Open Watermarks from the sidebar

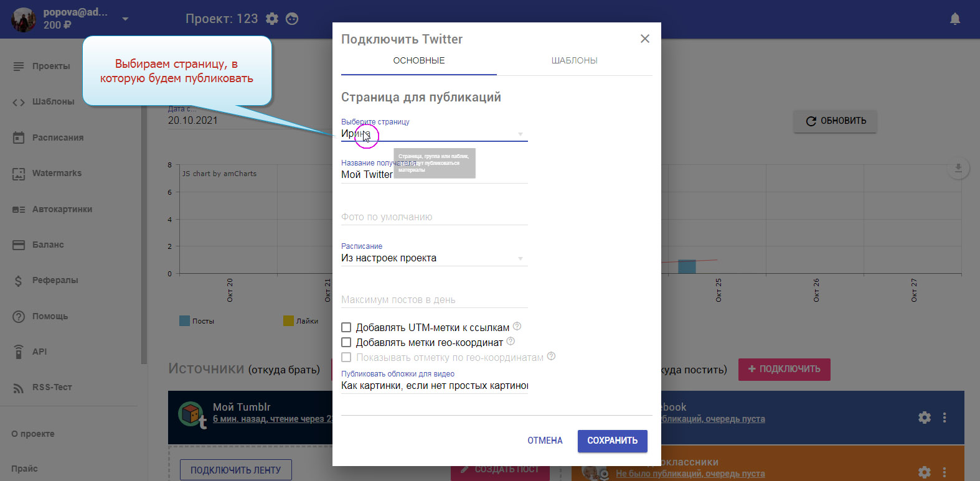57,174
